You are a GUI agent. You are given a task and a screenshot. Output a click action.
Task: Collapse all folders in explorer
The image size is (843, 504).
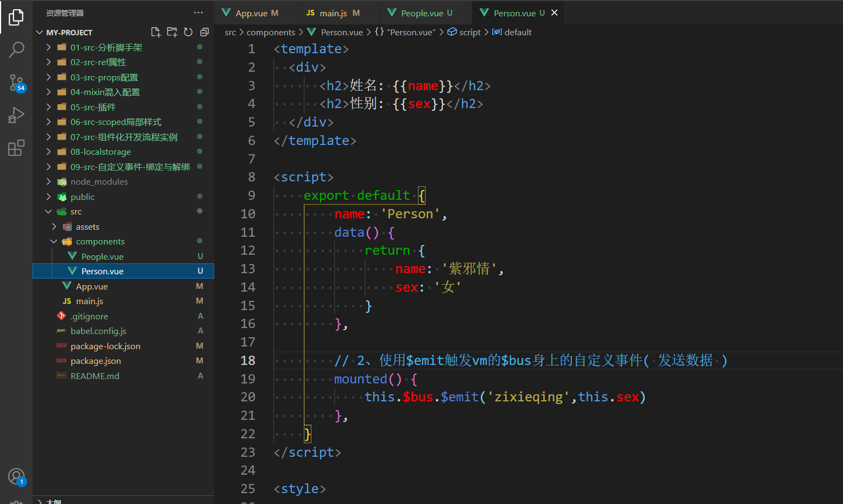(x=204, y=32)
